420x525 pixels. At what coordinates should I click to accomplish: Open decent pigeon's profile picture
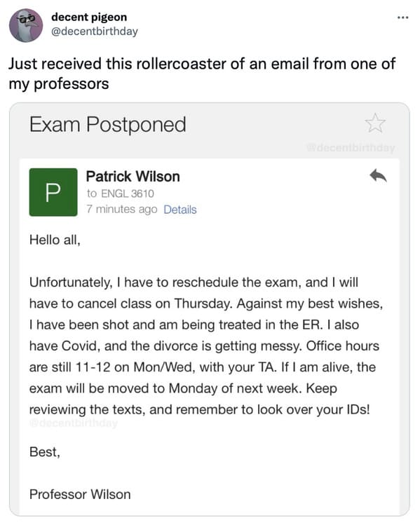(x=26, y=25)
